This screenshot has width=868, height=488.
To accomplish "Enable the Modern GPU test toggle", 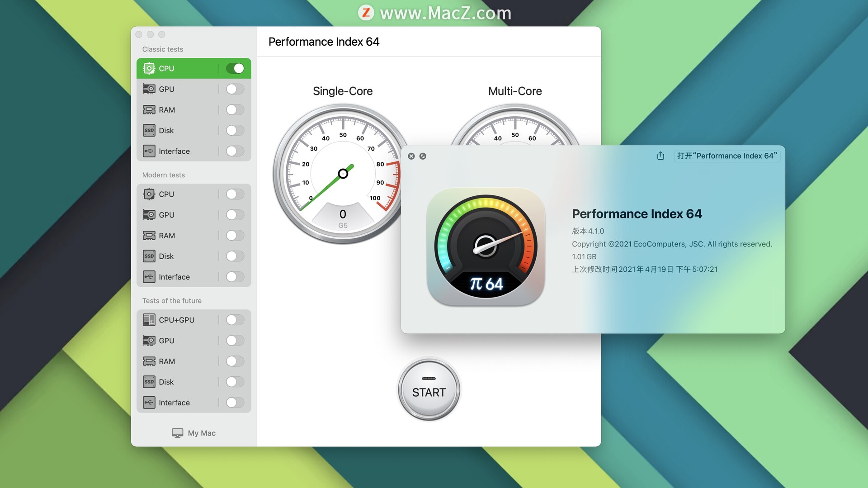I will coord(235,215).
